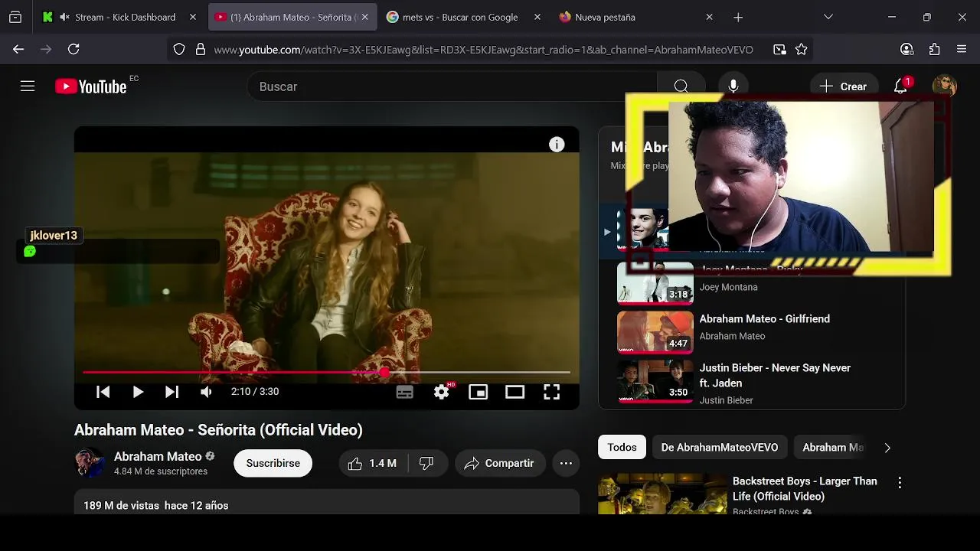Select the Abraham Mateo chip
Viewport: 980px width, 551px height.
point(832,447)
